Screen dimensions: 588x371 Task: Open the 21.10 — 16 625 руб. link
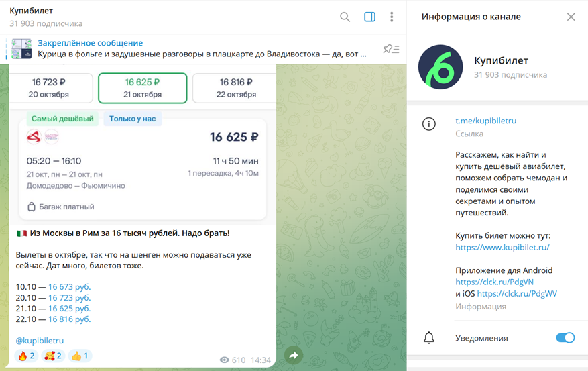coord(69,309)
